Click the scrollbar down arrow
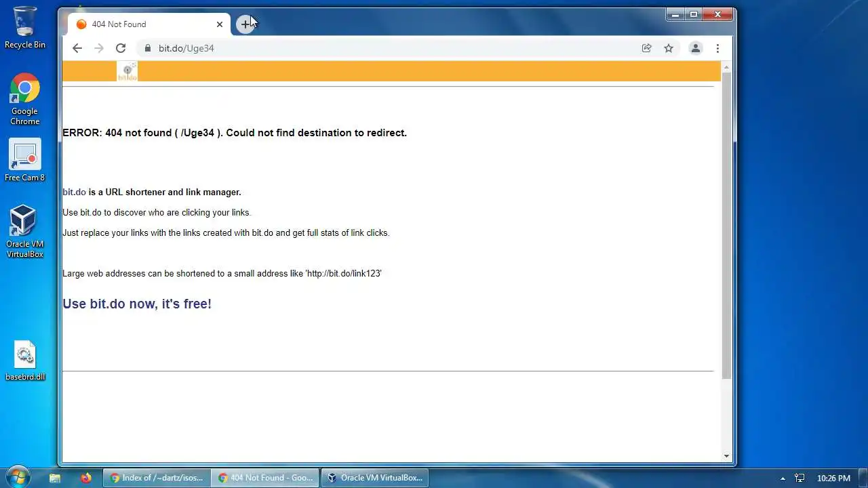 click(x=726, y=456)
